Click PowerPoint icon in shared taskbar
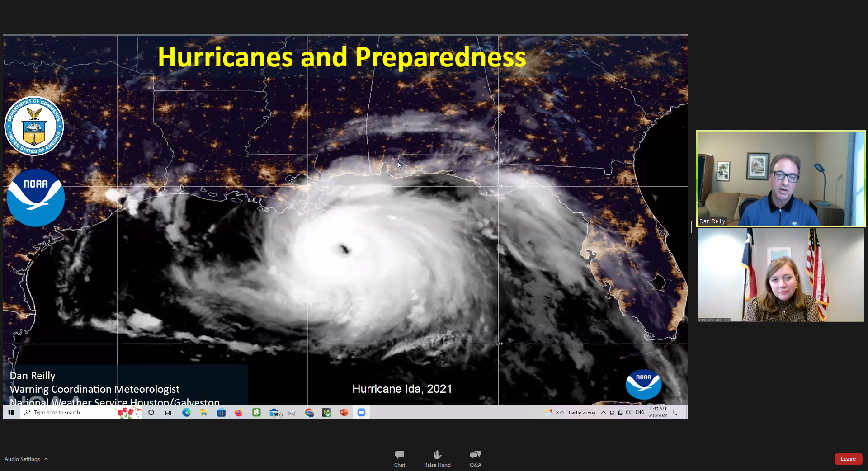The height and width of the screenshot is (471, 868). (x=344, y=413)
